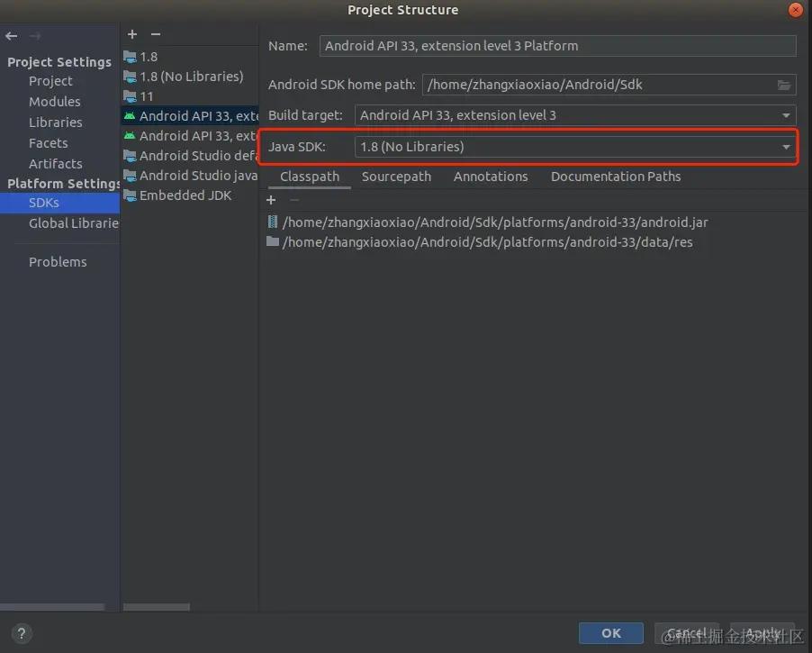
Task: Open Libraries settings page
Action: coord(56,122)
